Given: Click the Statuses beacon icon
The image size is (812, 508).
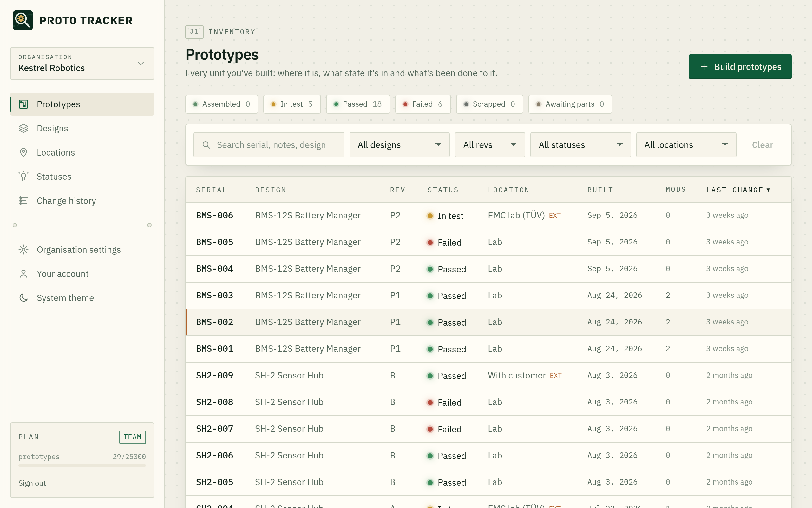Looking at the screenshot, I should click(x=23, y=177).
